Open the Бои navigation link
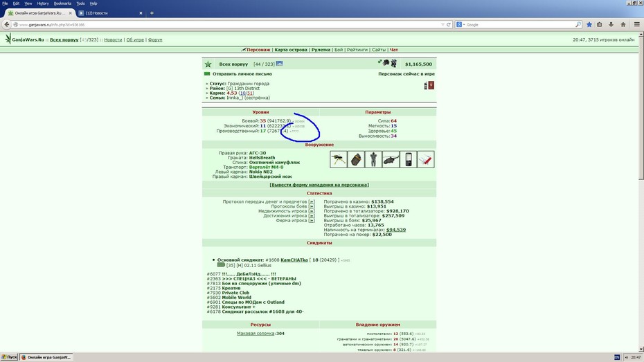Image resolution: width=644 pixels, height=362 pixels. [x=339, y=50]
